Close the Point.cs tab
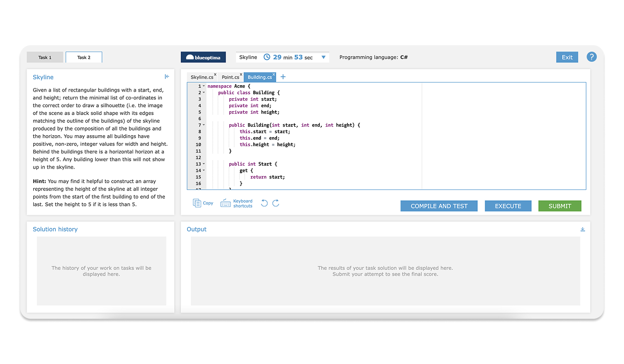Screen dimensions: 624x364 (241, 74)
